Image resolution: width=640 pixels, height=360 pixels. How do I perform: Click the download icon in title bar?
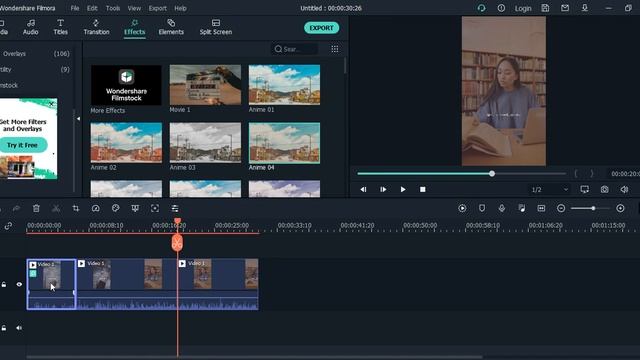click(x=584, y=8)
